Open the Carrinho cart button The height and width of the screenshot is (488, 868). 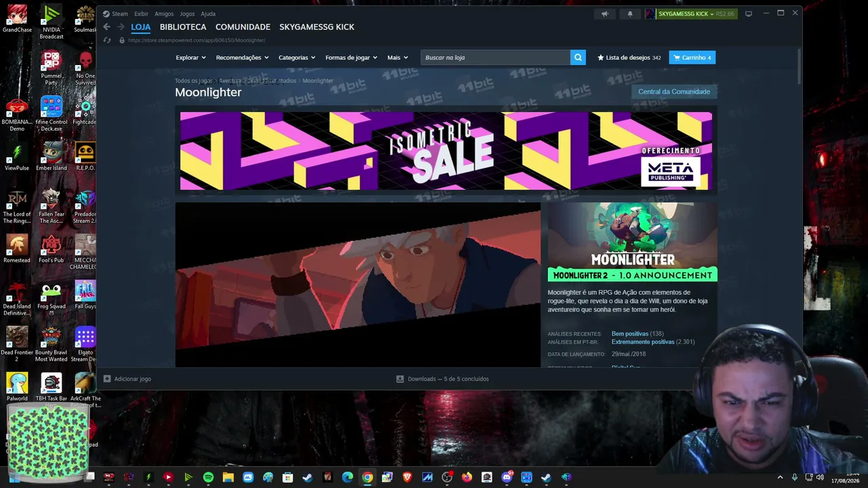pos(692,58)
